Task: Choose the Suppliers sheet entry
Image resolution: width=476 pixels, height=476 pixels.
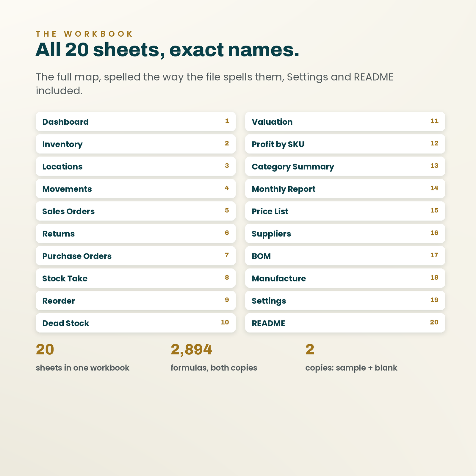Action: click(345, 234)
